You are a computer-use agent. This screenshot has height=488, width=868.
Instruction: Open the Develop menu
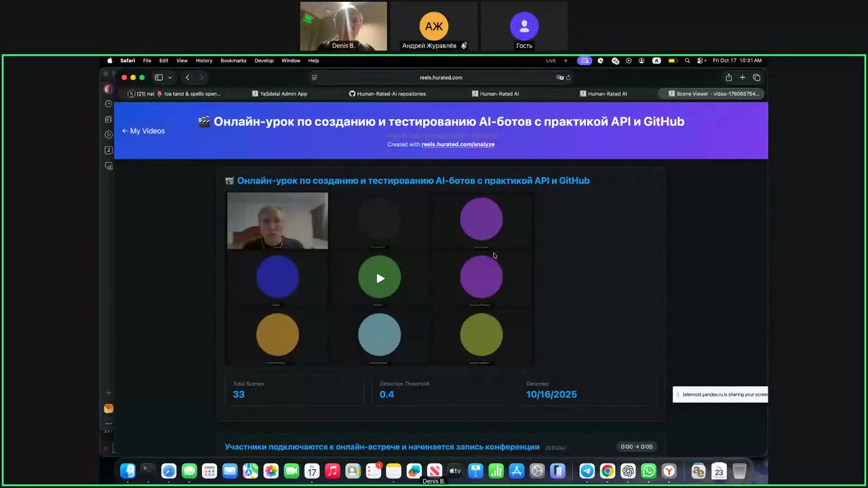264,60
